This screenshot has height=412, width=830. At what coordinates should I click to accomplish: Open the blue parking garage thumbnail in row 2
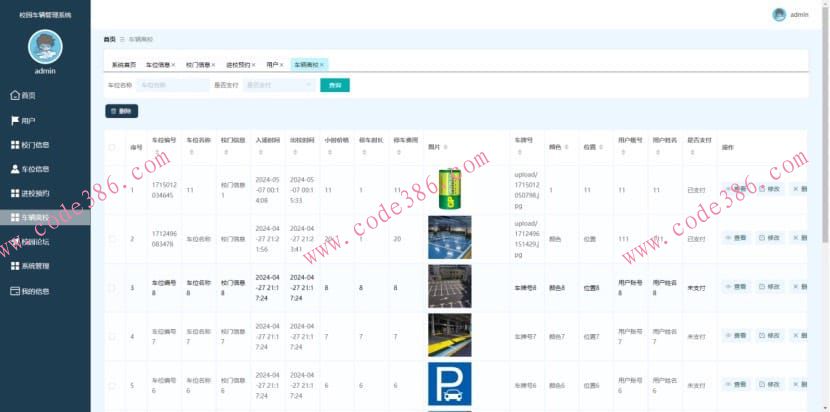point(449,237)
